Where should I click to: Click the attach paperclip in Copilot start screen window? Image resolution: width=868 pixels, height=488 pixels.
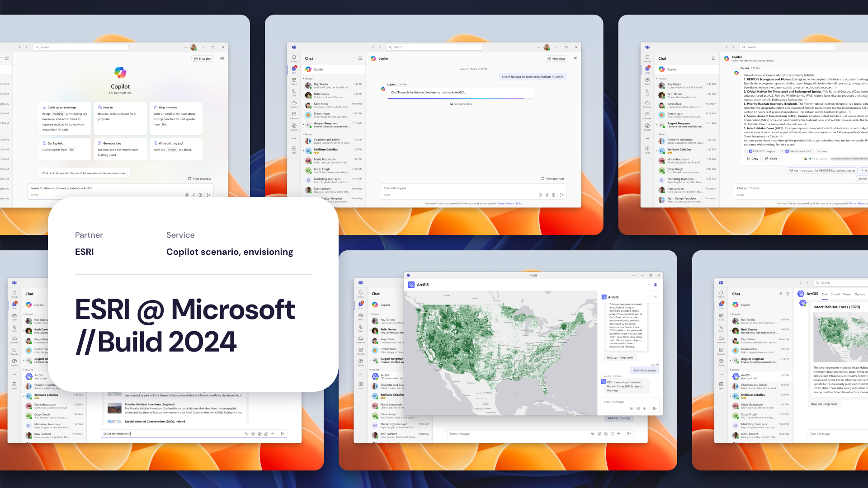click(x=193, y=195)
